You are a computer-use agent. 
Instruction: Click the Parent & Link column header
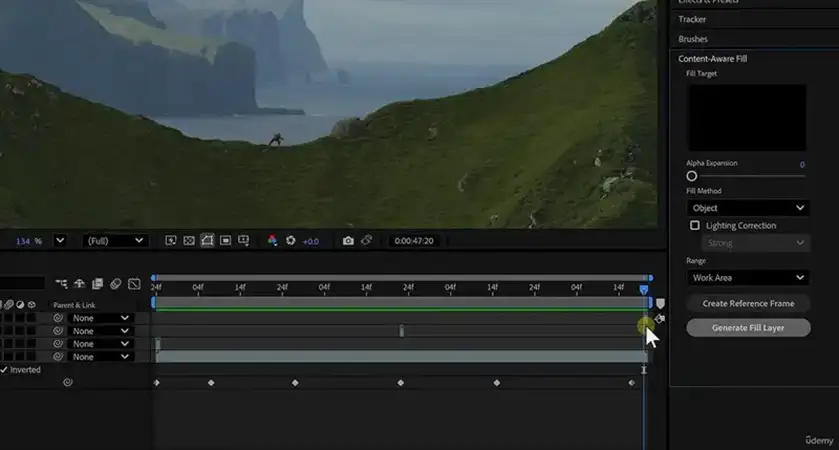pyautogui.click(x=74, y=305)
